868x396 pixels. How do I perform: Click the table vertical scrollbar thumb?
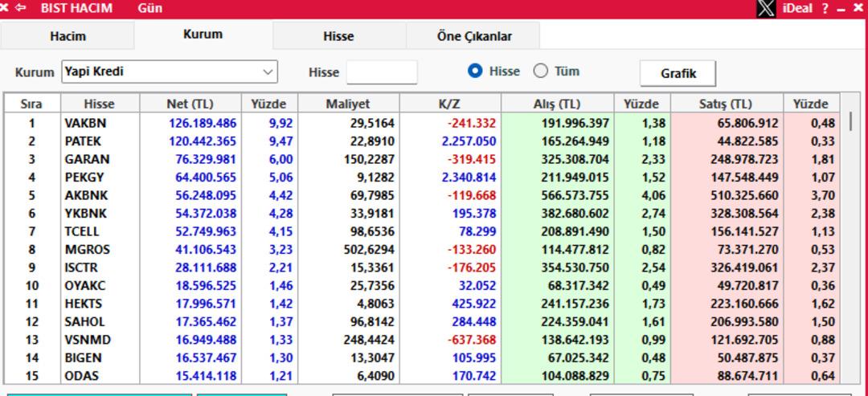[x=851, y=120]
